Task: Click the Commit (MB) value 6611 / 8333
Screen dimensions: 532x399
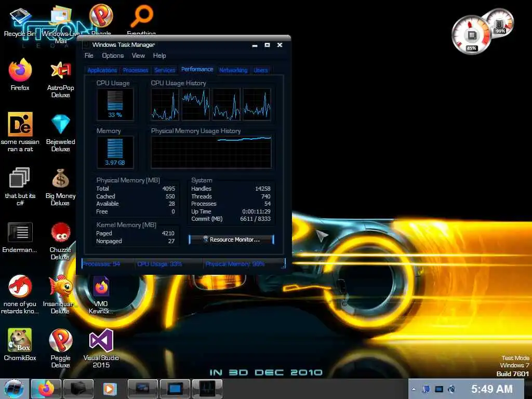Action: click(x=255, y=219)
